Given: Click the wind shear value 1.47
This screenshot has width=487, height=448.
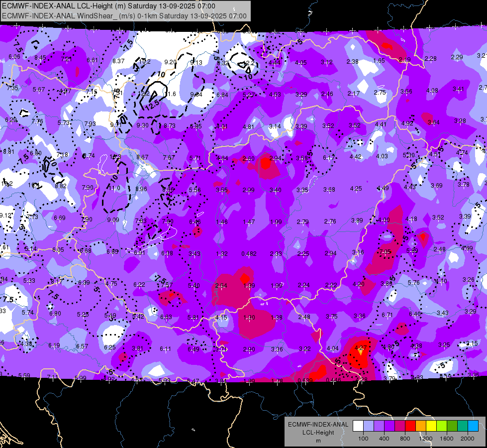Looking at the screenshot, I should (249, 222).
